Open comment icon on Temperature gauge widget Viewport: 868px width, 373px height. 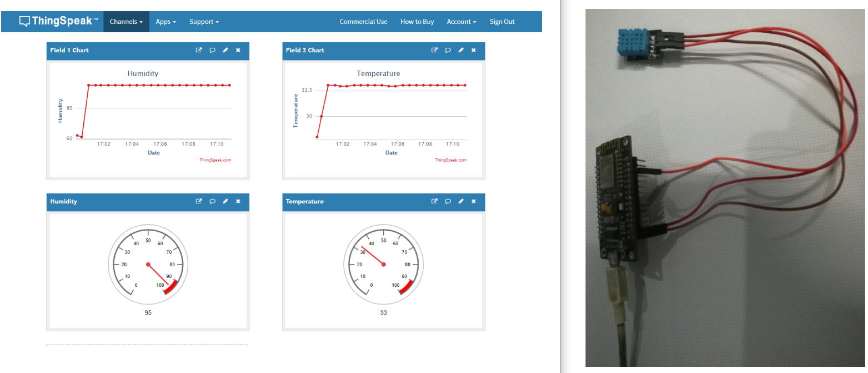(448, 201)
